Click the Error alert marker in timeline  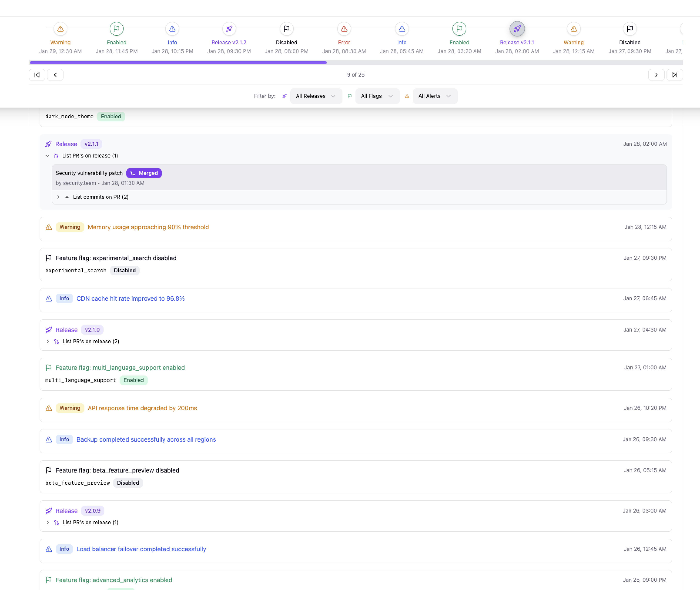(x=344, y=29)
